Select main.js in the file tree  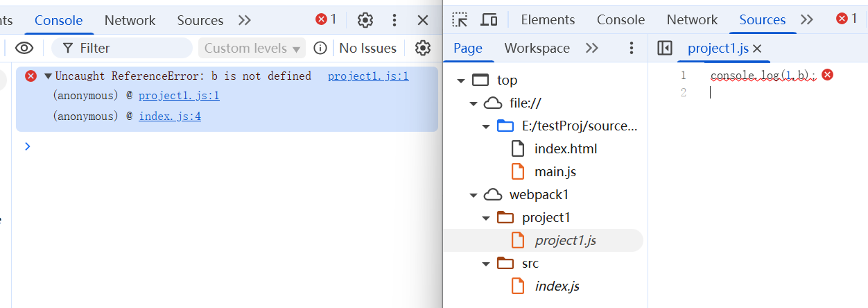(x=555, y=171)
